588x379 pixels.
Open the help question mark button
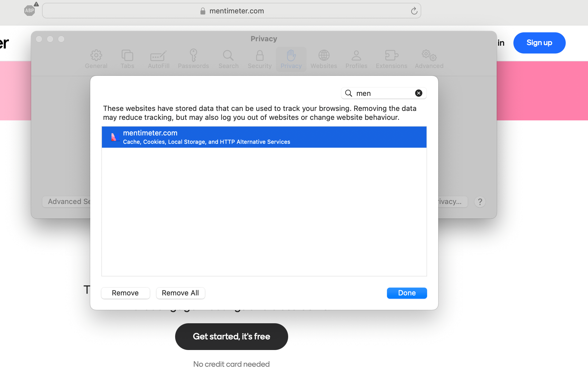pyautogui.click(x=480, y=201)
